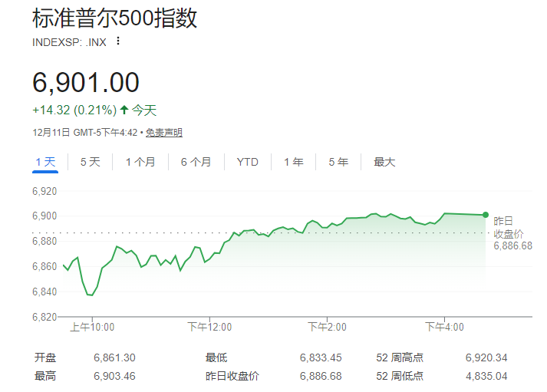Click the 下午4:00 time axis label
Viewport: 547px width, 392px height.
[x=444, y=327]
